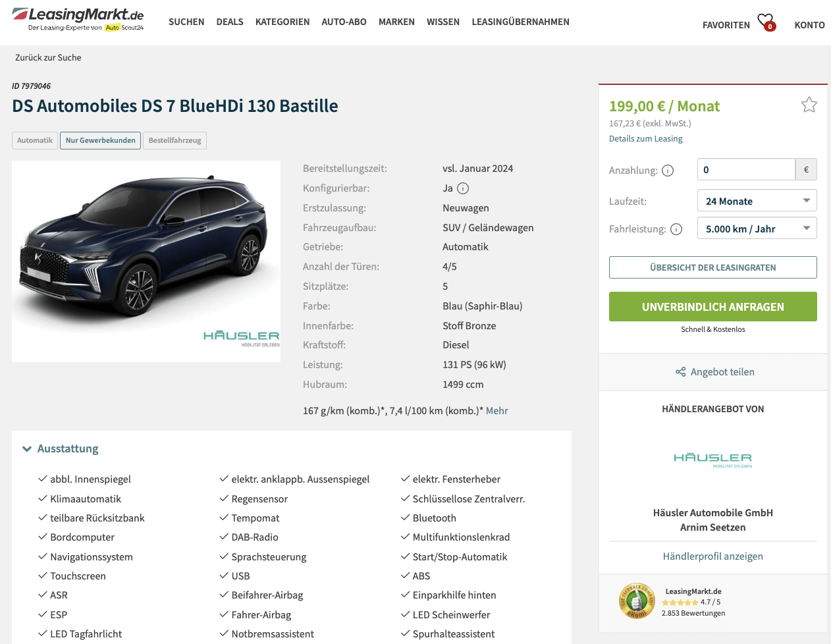Image resolution: width=831 pixels, height=644 pixels.
Task: Open the AUTO-ABO menu item
Action: tap(344, 22)
